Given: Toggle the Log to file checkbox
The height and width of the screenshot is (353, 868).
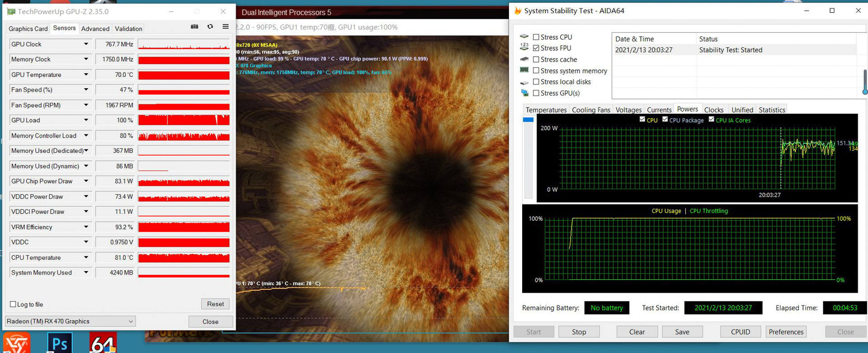Looking at the screenshot, I should (13, 304).
